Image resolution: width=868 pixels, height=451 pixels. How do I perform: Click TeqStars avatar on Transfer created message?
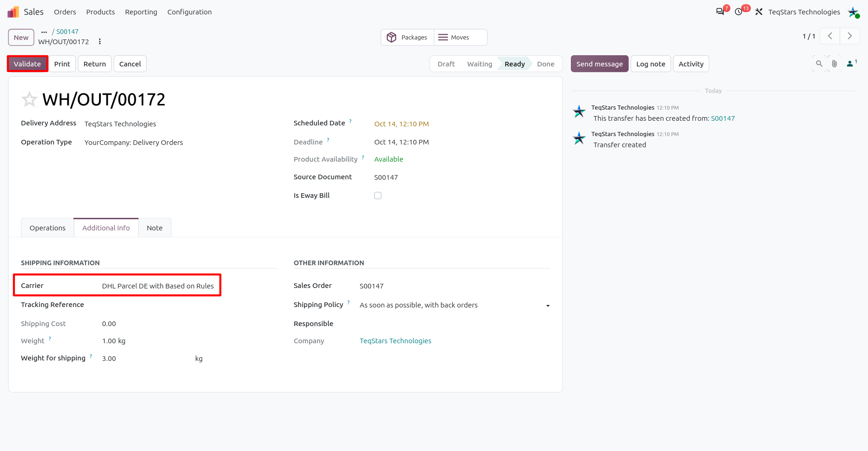click(579, 138)
